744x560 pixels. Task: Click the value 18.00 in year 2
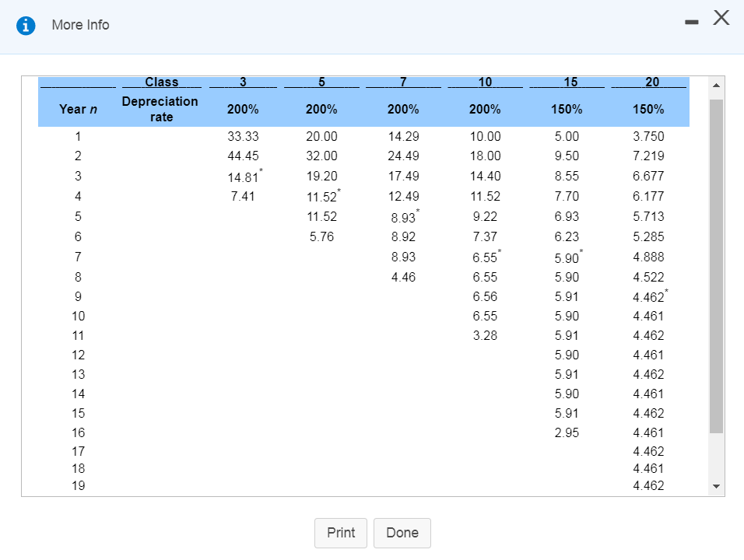point(485,156)
